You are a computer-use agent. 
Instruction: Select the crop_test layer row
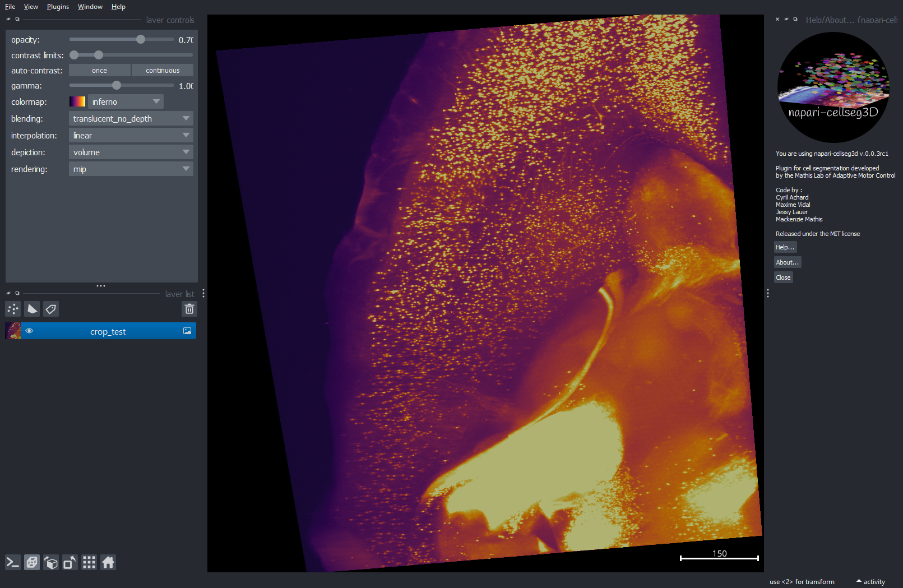[x=101, y=331]
